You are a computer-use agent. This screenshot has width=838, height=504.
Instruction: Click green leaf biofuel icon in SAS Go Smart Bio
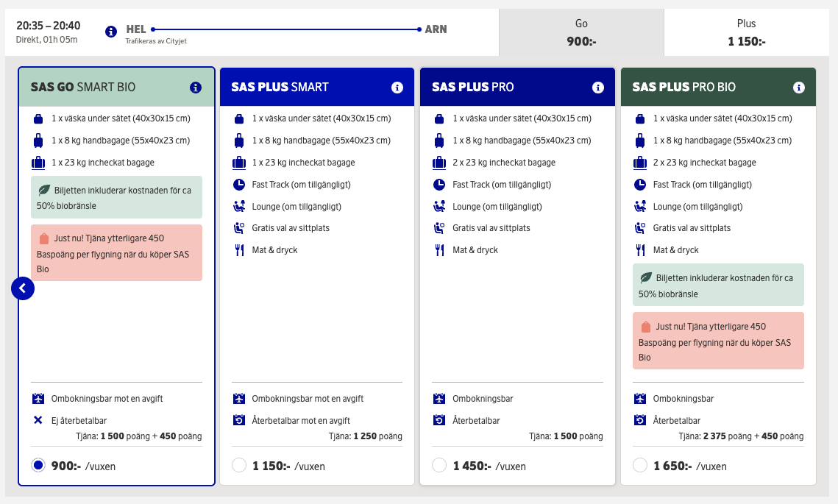44,191
